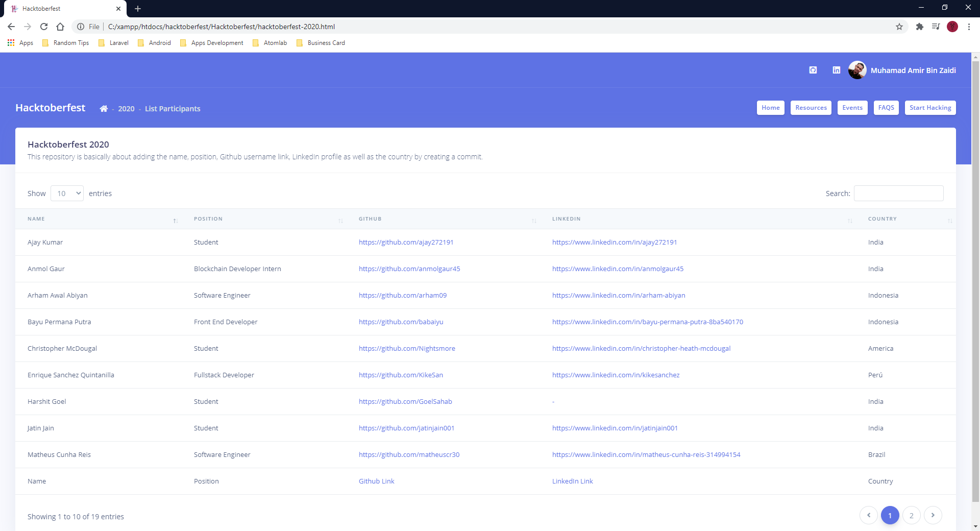Select pagination page 2
980x531 pixels.
(912, 515)
